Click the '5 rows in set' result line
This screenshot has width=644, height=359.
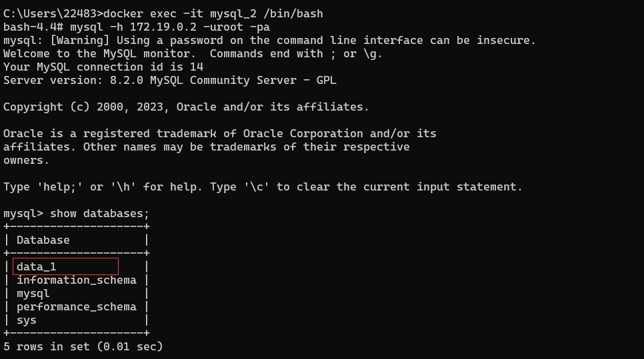(x=83, y=347)
